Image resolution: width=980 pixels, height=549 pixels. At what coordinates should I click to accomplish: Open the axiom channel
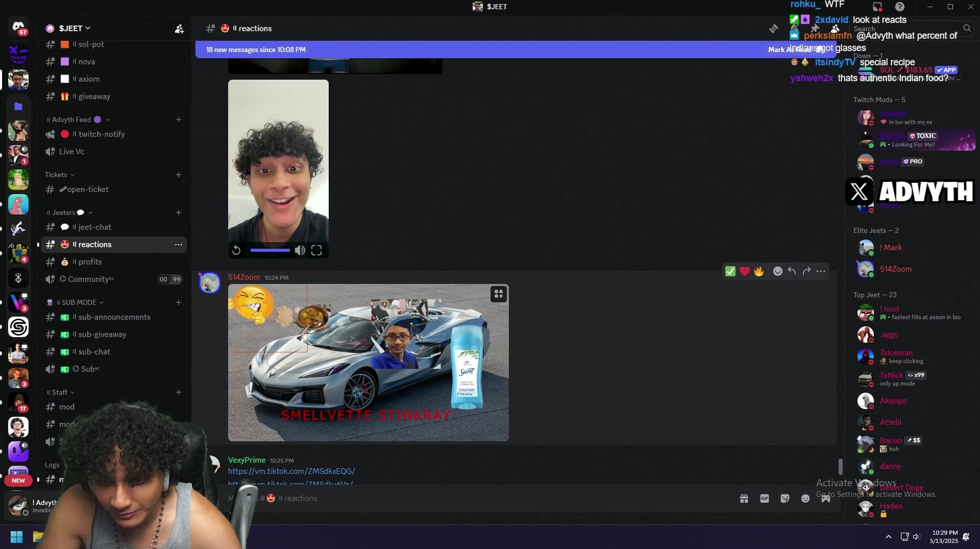click(114, 79)
